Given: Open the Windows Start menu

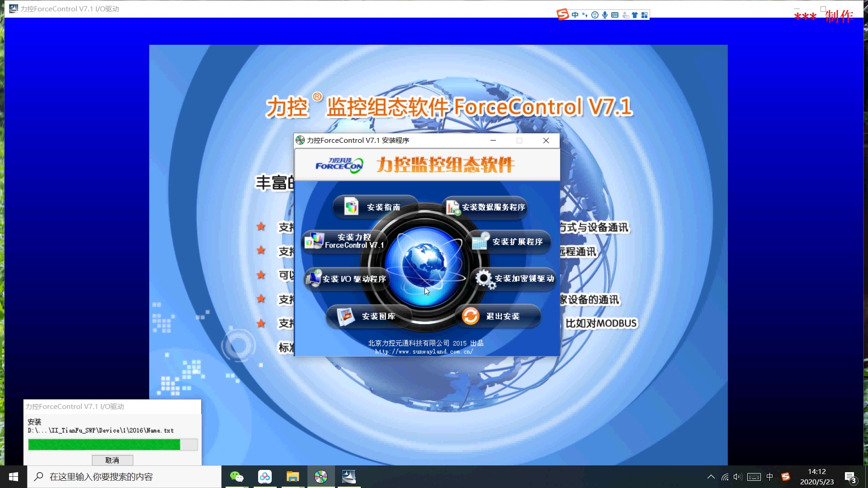Looking at the screenshot, I should (14, 477).
